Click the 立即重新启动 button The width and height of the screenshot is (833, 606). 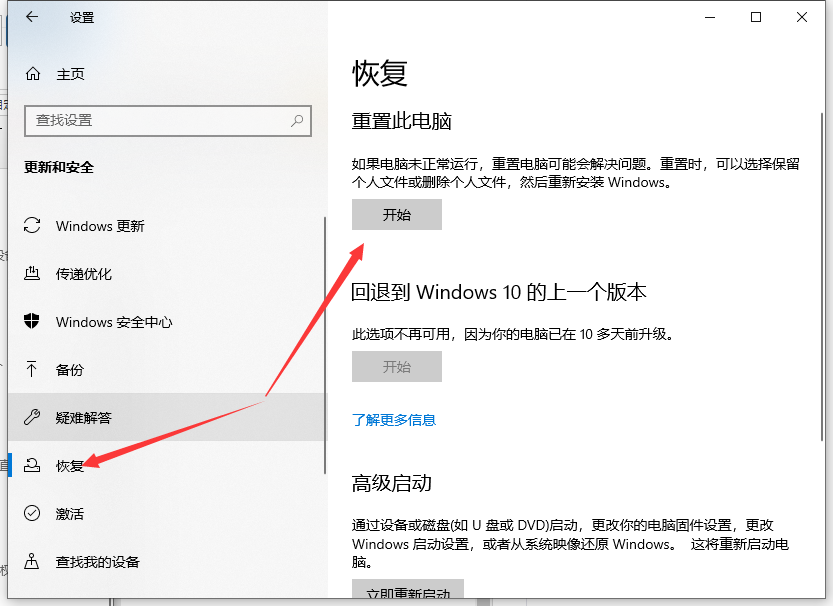tap(407, 591)
